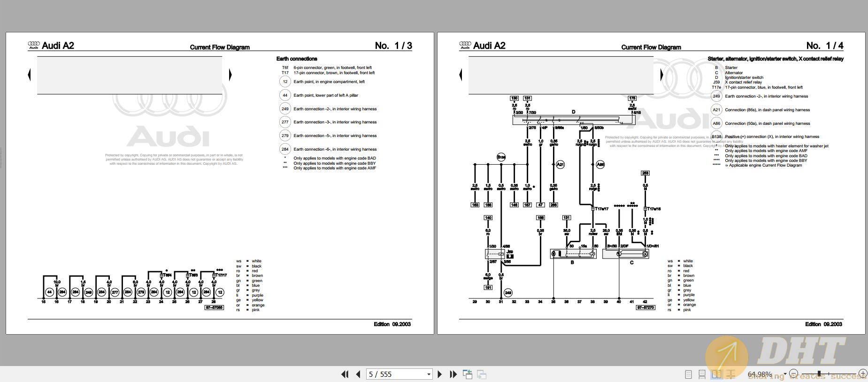Click circled A86 in right legend
Image resolution: width=868 pixels, height=382 pixels.
pos(716,123)
